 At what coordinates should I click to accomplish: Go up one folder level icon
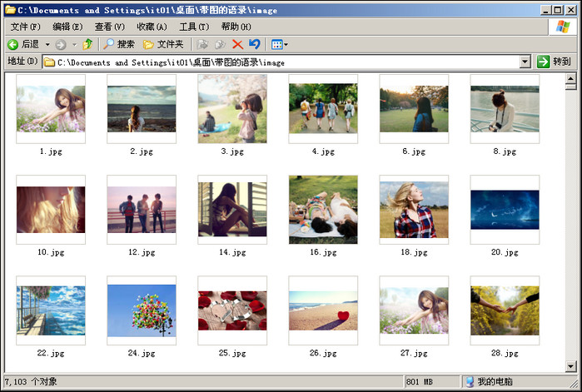click(88, 44)
